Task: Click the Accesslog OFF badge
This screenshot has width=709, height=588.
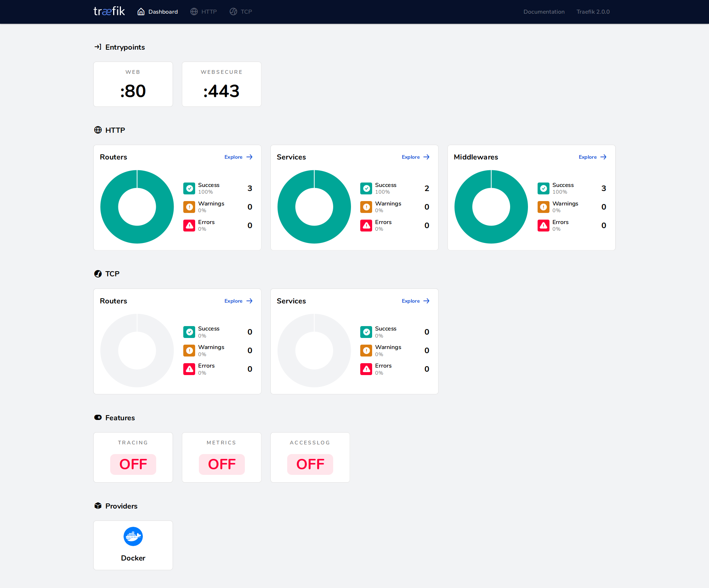Action: click(310, 464)
